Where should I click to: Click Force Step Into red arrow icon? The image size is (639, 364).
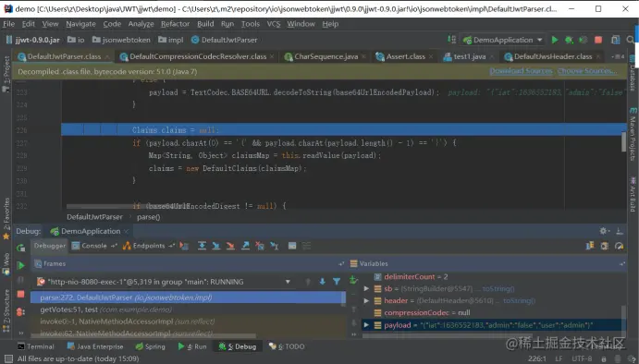(x=230, y=246)
